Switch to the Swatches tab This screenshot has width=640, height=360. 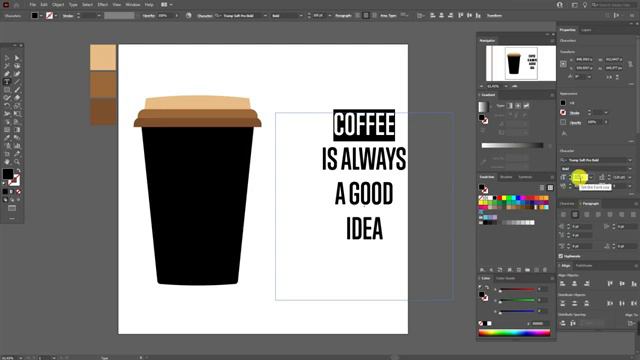(x=487, y=177)
